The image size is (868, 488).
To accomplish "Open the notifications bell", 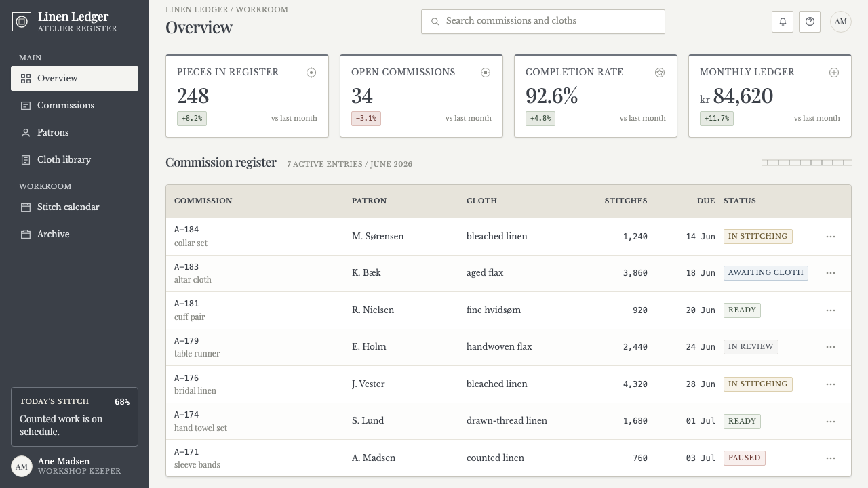I will tap(783, 22).
